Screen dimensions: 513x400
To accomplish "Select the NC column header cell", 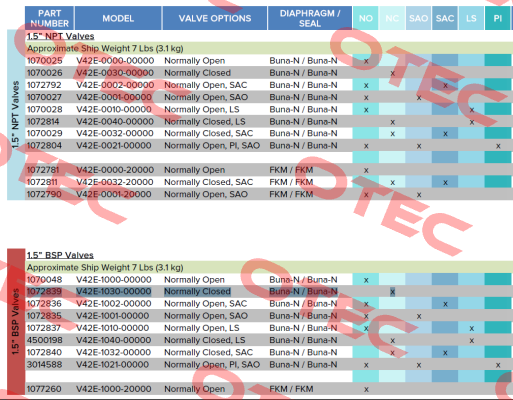I will click(x=392, y=18).
